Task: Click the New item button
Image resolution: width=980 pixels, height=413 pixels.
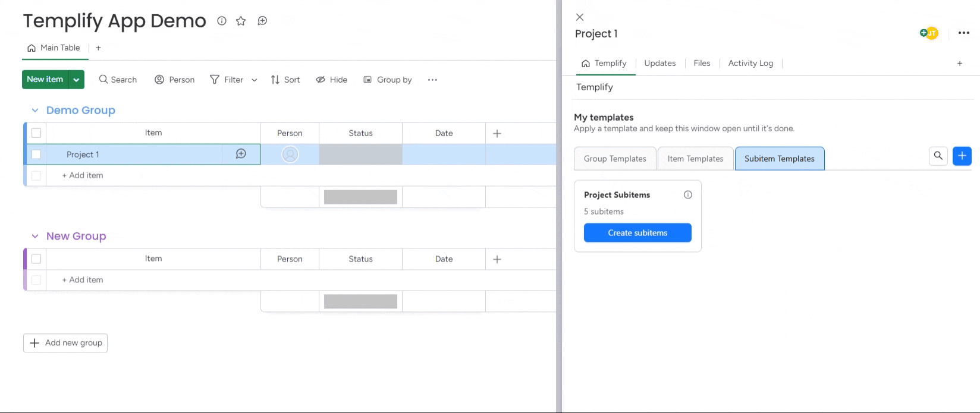Action: click(45, 80)
